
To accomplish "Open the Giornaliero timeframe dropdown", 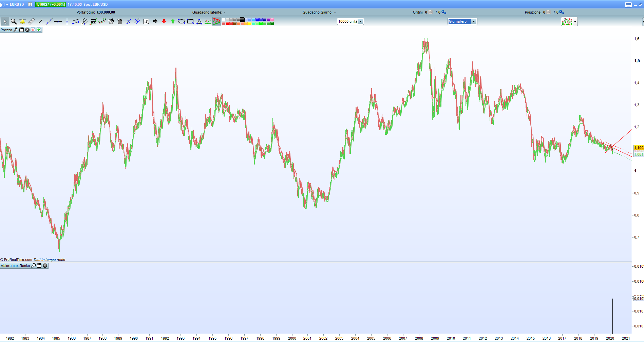I will pos(462,21).
